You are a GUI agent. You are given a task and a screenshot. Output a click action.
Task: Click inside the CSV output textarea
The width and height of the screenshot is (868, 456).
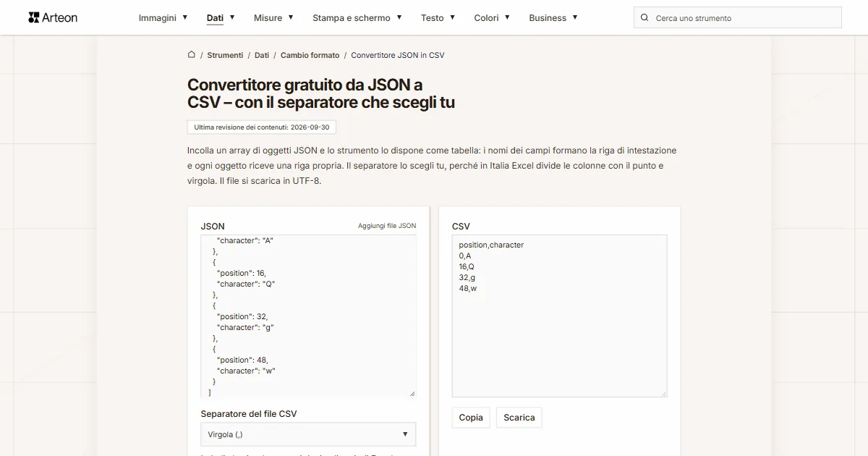click(x=559, y=316)
